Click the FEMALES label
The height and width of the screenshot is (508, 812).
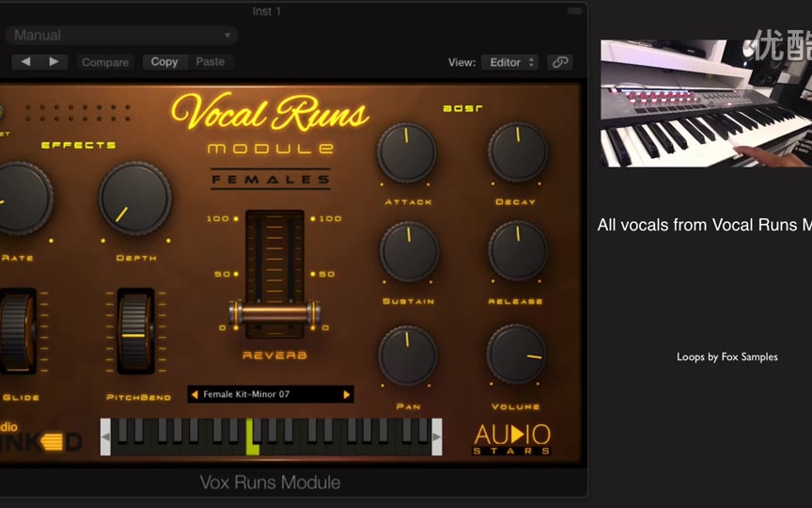(271, 180)
